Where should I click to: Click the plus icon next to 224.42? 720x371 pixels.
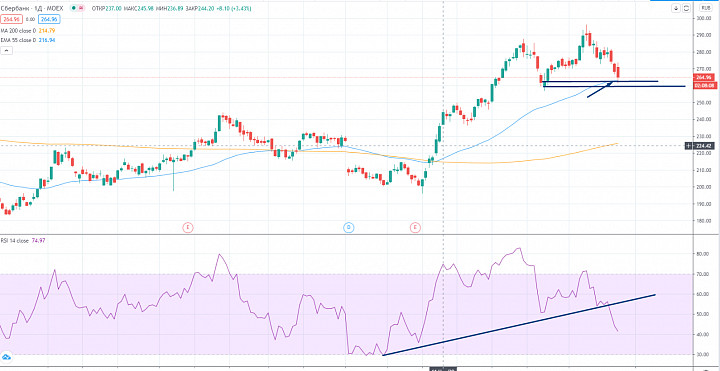point(688,146)
